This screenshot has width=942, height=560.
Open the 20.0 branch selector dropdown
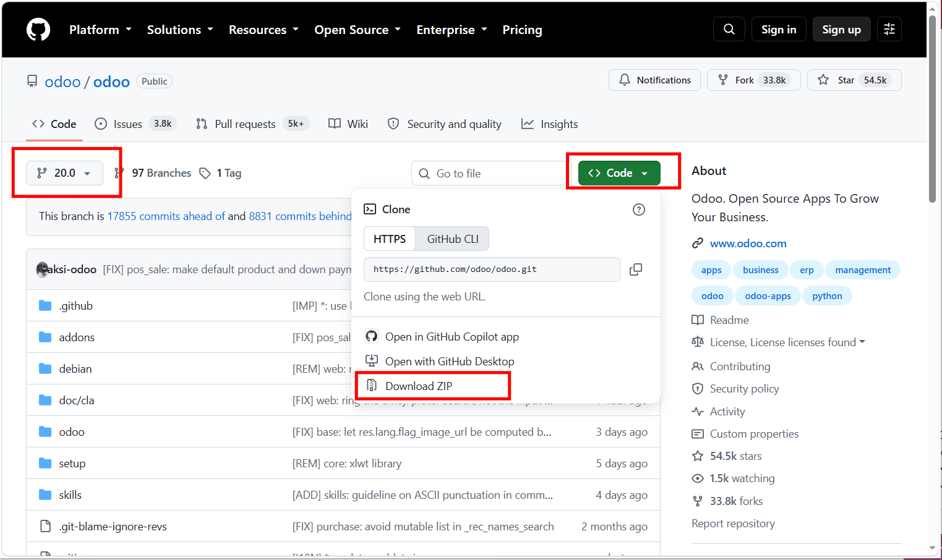tap(64, 173)
